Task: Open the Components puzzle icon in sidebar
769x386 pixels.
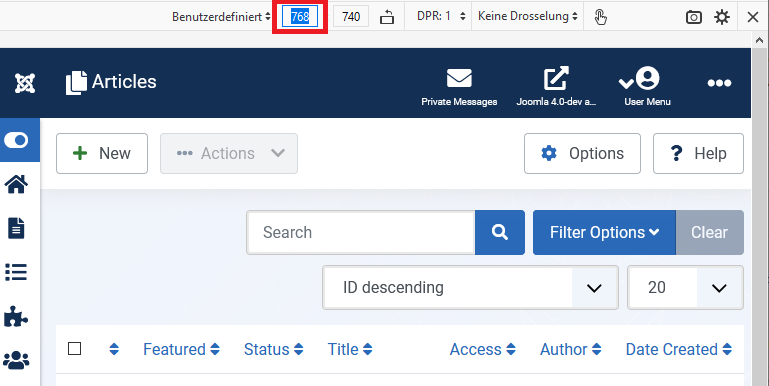Action: (x=16, y=316)
